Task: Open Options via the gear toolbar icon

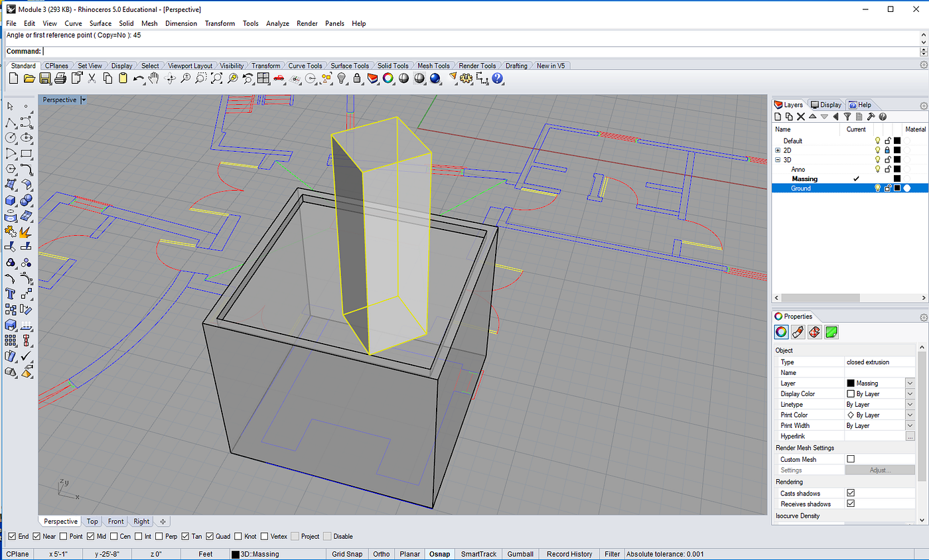Action: [x=466, y=78]
